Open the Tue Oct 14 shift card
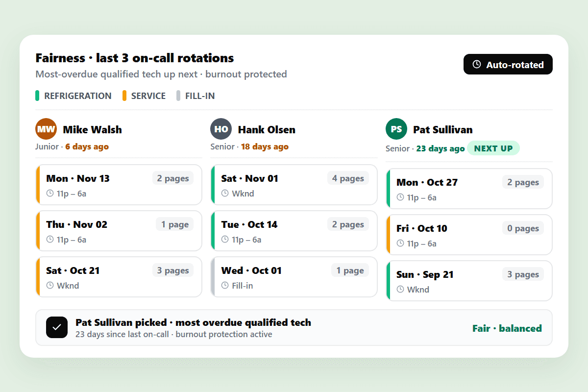The width and height of the screenshot is (588, 392). (x=294, y=231)
